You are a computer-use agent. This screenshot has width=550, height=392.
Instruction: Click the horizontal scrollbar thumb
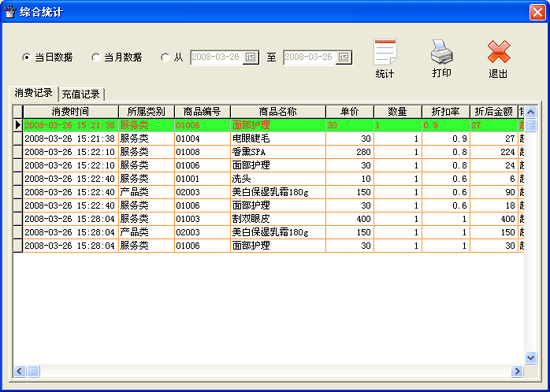(x=33, y=371)
